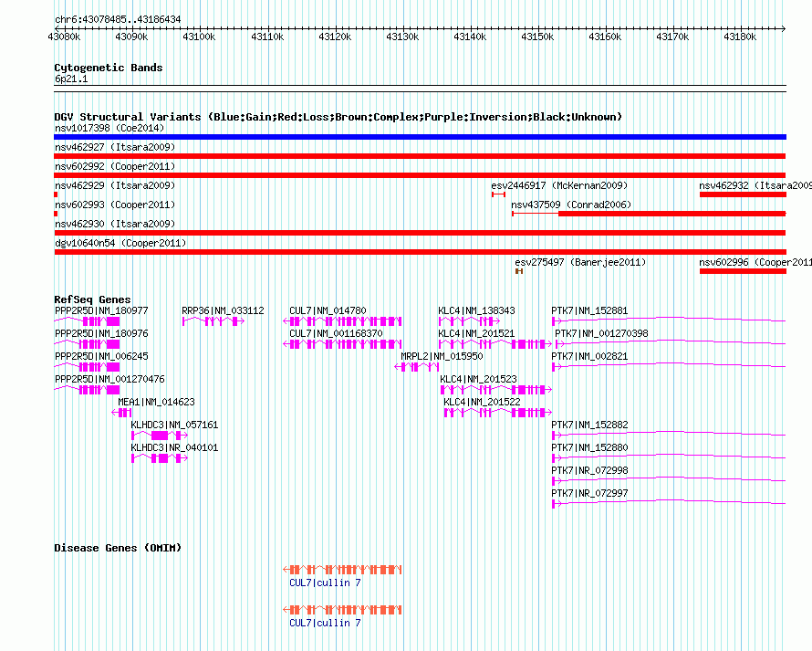Click the PPP2R5D|NM_001270476 label
The height and width of the screenshot is (651, 812).
[109, 380]
